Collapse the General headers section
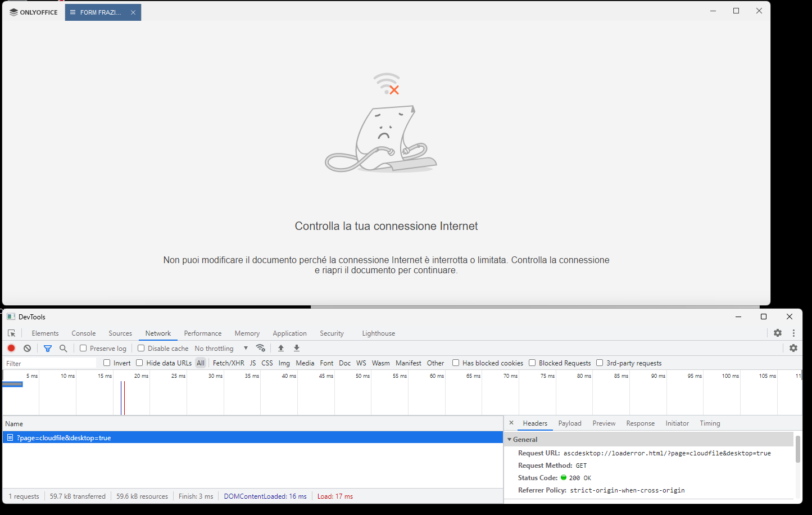 [x=510, y=440]
